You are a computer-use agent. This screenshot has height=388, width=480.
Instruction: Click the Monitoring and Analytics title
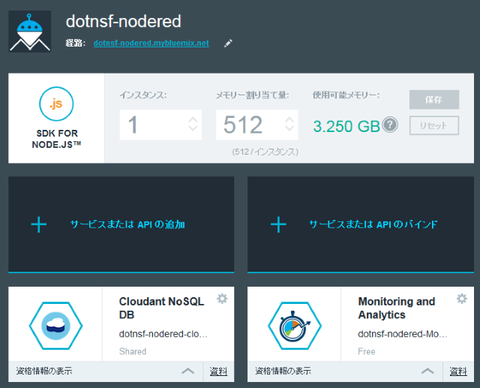(x=397, y=308)
